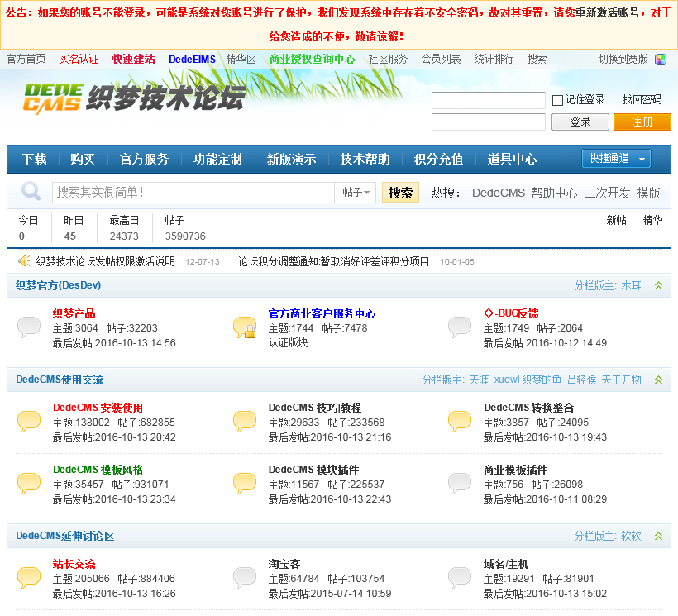Focus the password input field
This screenshot has width=678, height=616.
[x=489, y=122]
